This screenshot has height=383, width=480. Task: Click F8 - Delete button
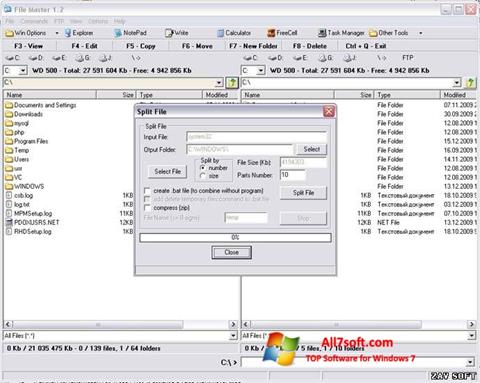(309, 46)
